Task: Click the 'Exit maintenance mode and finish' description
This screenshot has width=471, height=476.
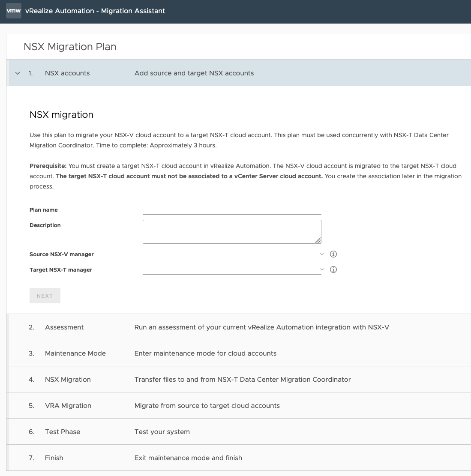Action: tap(188, 458)
